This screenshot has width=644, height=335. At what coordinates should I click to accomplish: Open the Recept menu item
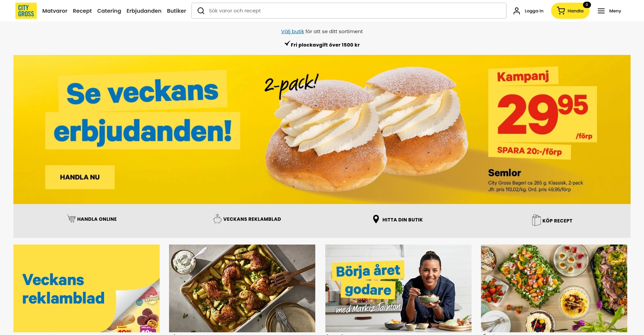click(x=82, y=11)
